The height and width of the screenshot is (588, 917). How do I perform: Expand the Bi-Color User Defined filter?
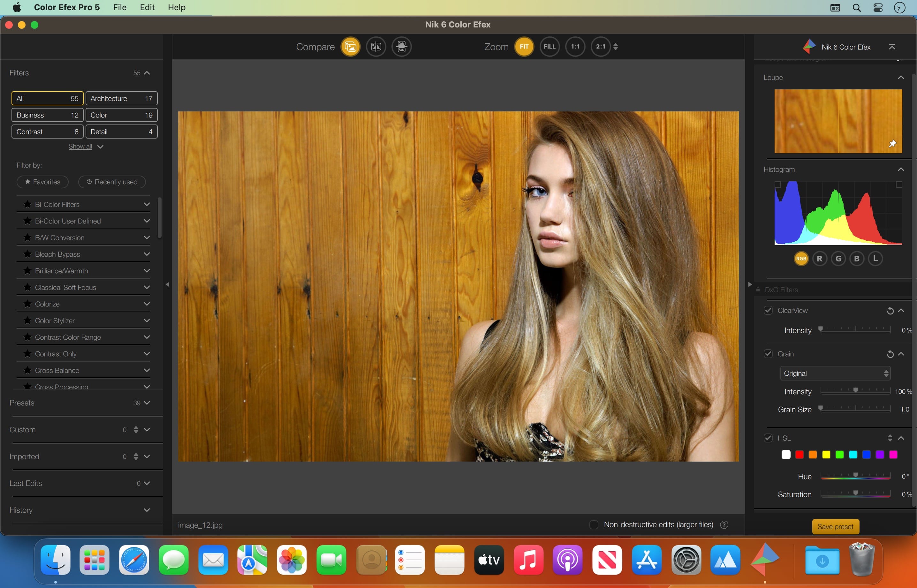tap(147, 221)
